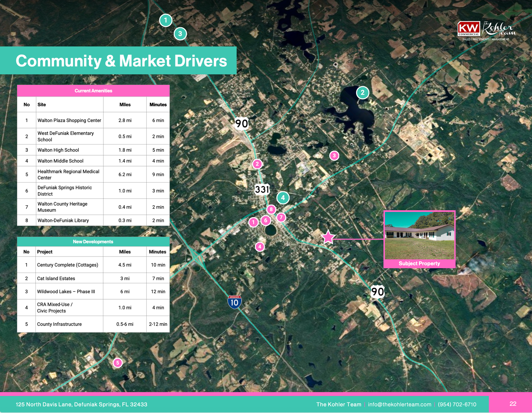Click the Walton Plaza Shopping Center row
The image size is (532, 413).
click(x=69, y=120)
